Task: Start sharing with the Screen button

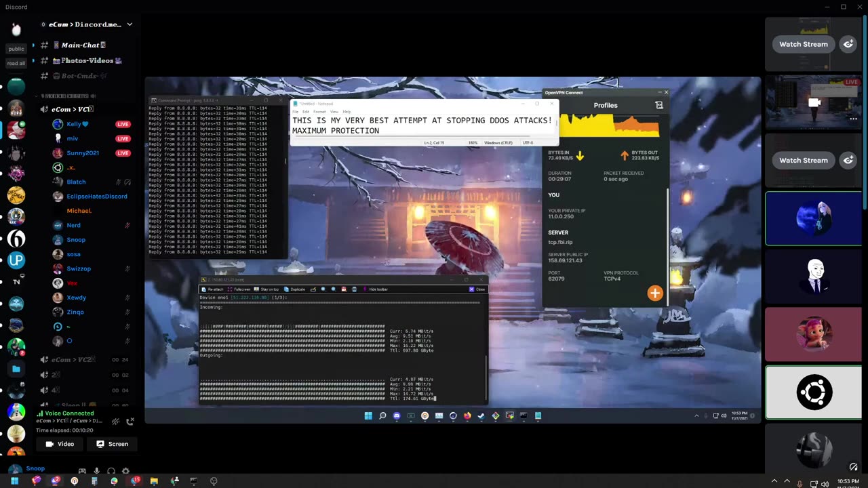Action: pos(112,444)
